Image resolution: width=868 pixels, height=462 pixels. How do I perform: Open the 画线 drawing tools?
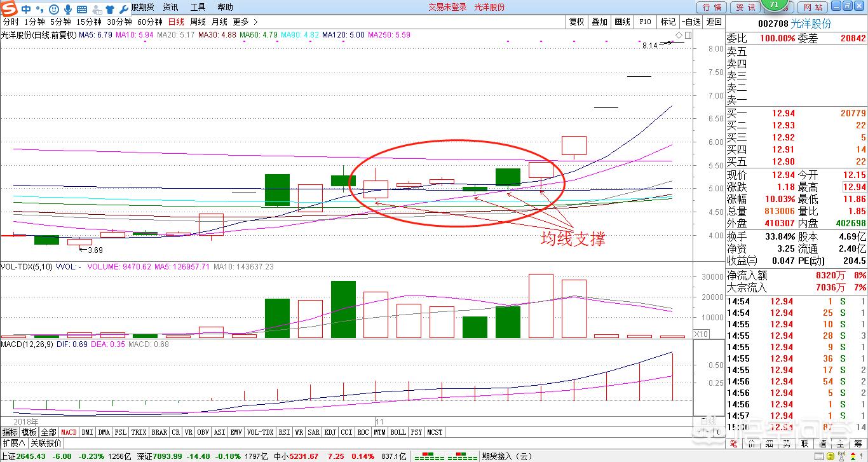pos(623,22)
